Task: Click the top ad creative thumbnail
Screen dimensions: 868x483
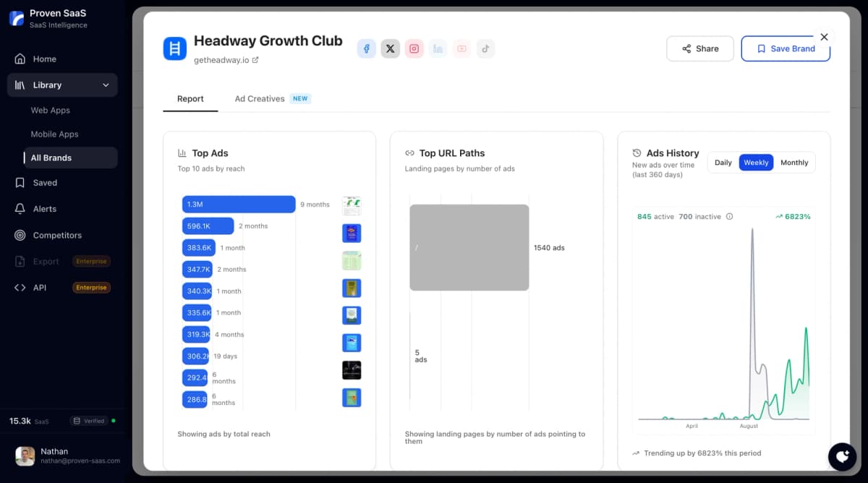Action: click(352, 205)
